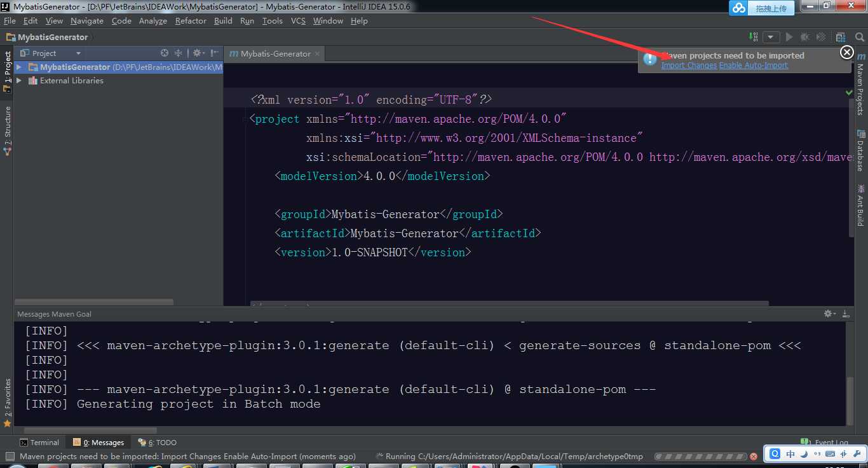Open the Edit menu

pos(31,21)
